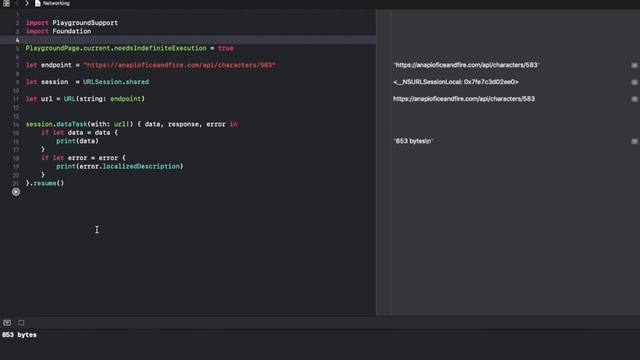Screen dimensions: 640x360
Task: Click .resume() on line 21
Action: click(47, 183)
